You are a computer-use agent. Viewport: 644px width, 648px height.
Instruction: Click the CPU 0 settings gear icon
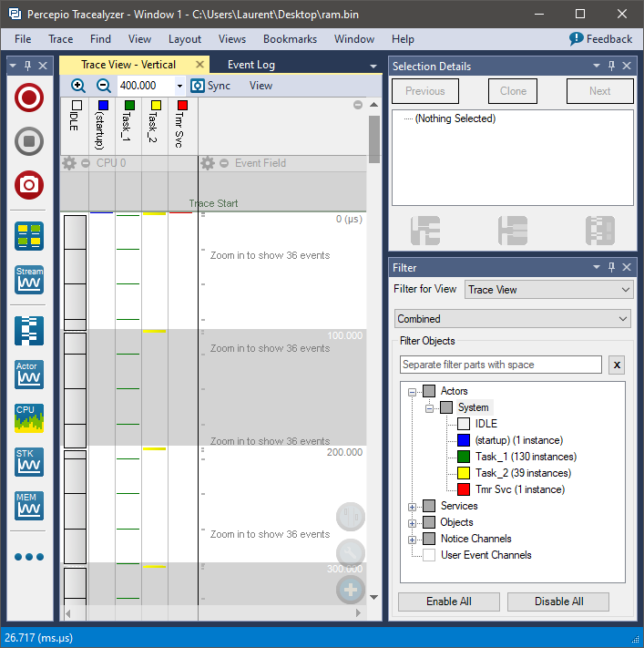(x=69, y=163)
